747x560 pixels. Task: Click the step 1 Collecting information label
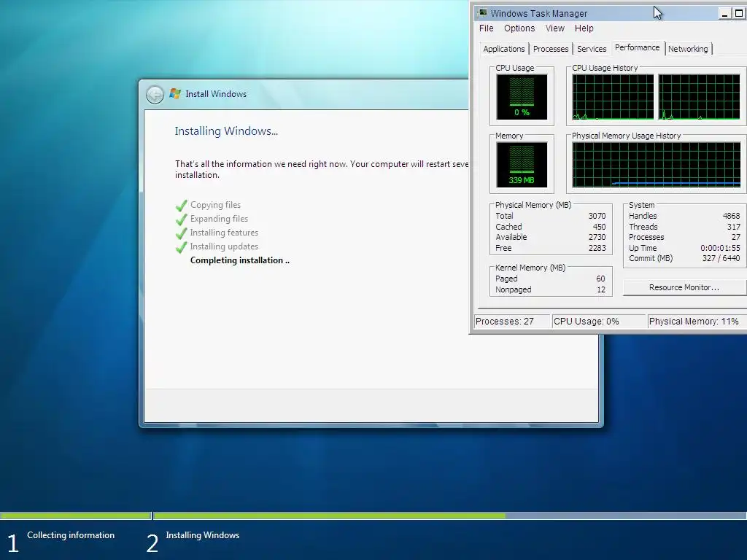point(71,535)
